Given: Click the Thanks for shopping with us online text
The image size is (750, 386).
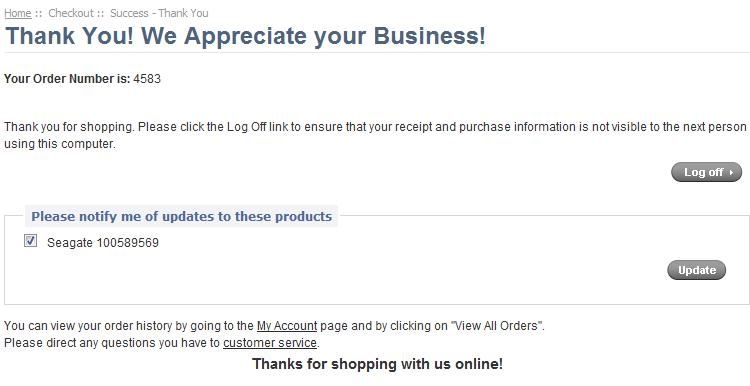Looking at the screenshot, I should 377,364.
